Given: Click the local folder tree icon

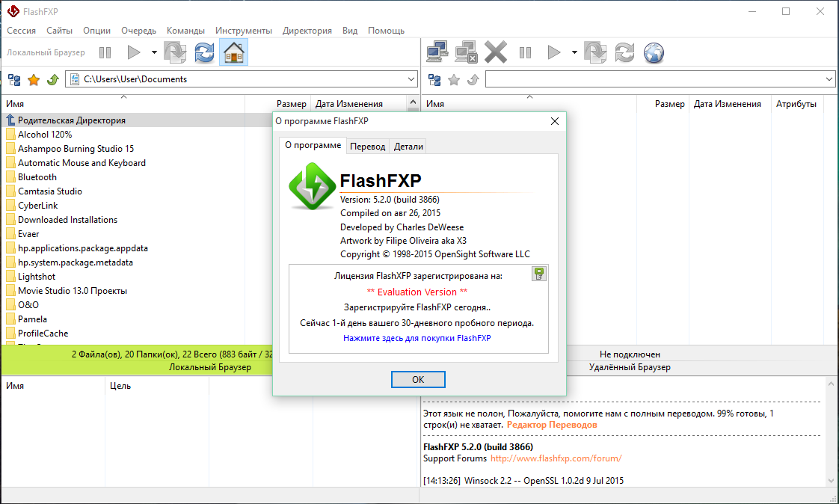Looking at the screenshot, I should (x=14, y=80).
